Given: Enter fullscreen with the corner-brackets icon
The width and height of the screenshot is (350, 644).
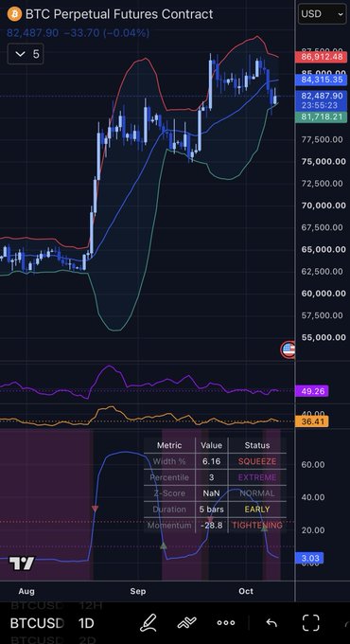Looking at the screenshot, I should [x=310, y=622].
